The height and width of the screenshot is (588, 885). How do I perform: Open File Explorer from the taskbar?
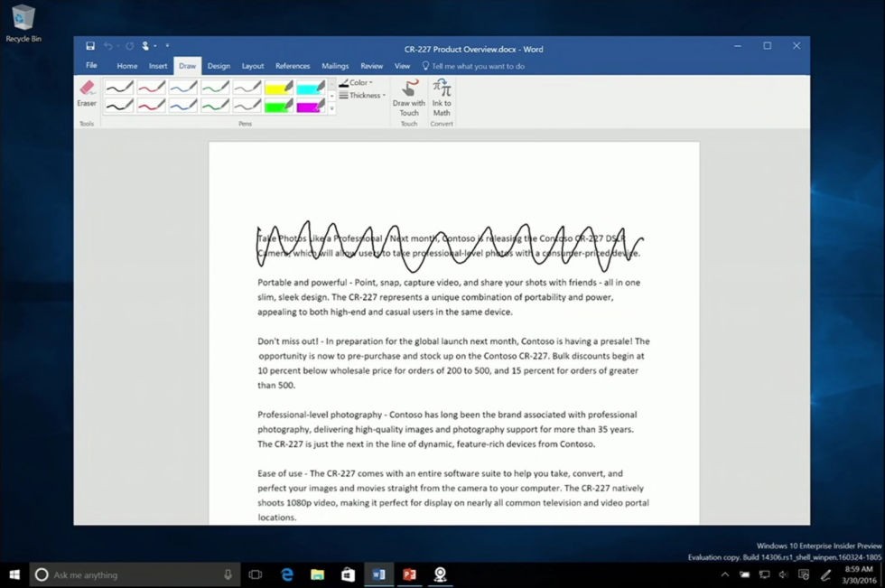(317, 574)
